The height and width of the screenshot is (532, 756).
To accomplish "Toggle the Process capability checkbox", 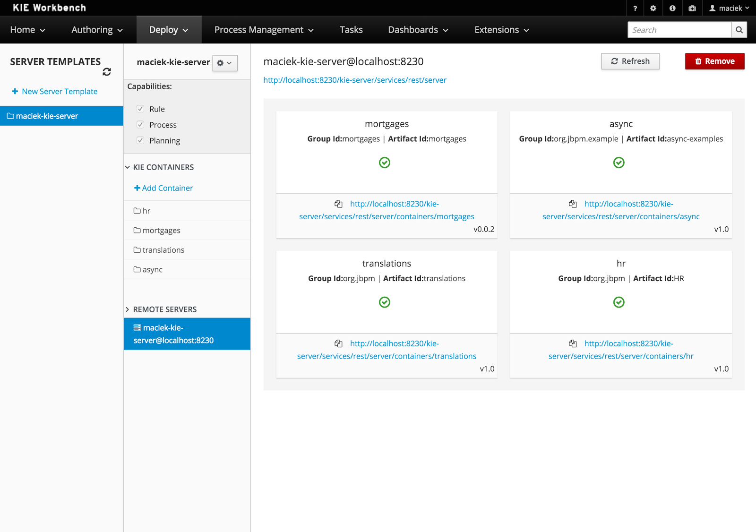I will coord(140,125).
